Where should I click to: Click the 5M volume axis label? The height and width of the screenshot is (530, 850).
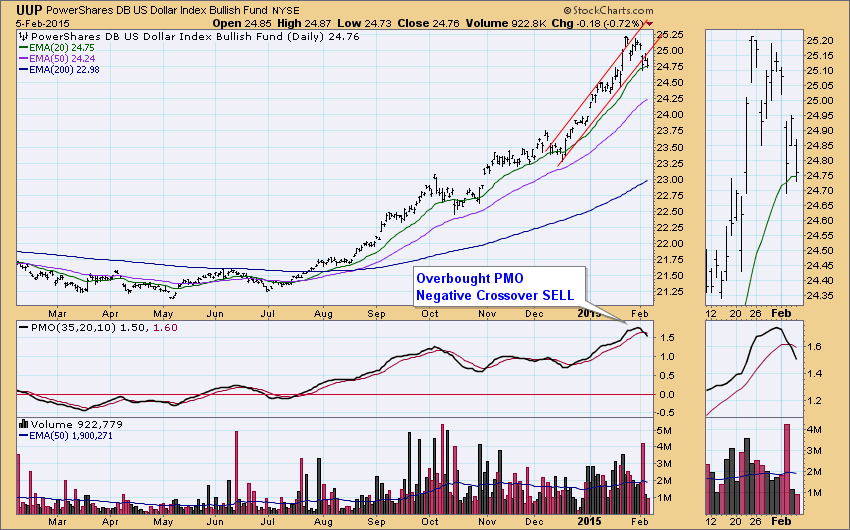coord(665,430)
